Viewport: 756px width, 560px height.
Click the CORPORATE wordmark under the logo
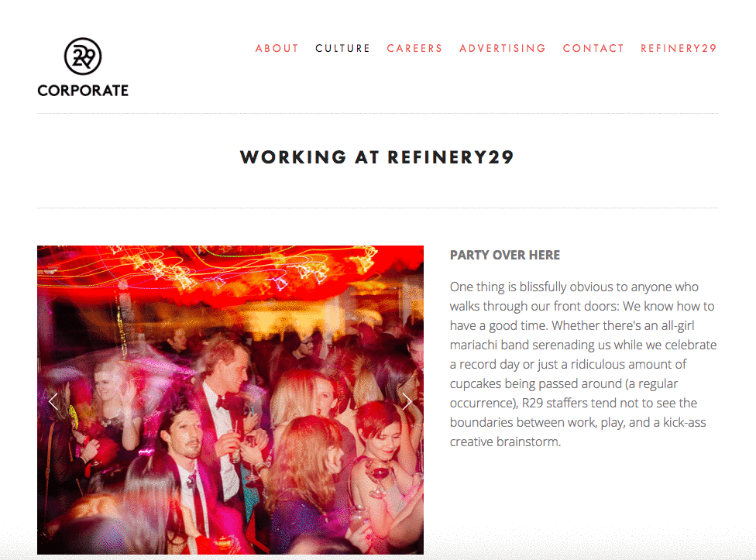(83, 91)
